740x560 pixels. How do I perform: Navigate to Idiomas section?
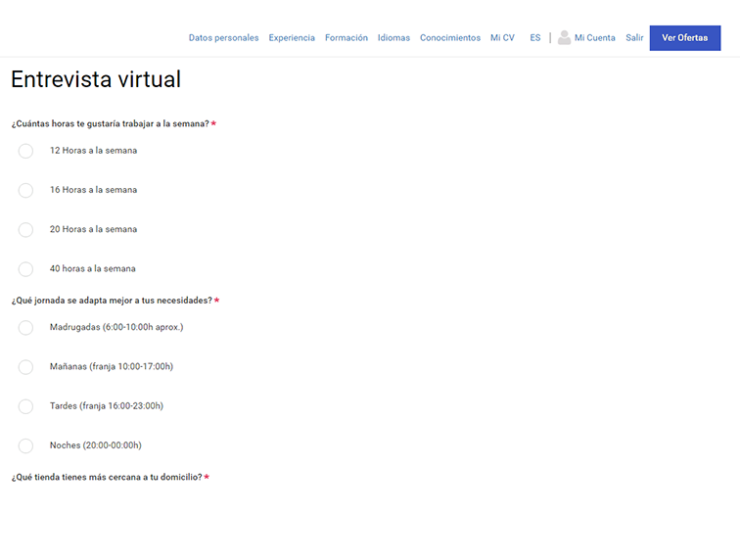[x=393, y=38]
